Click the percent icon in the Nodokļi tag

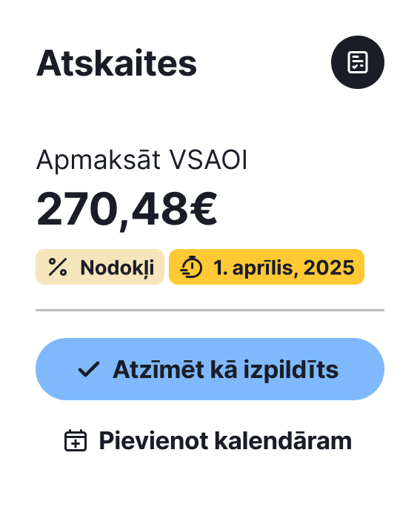click(x=58, y=267)
